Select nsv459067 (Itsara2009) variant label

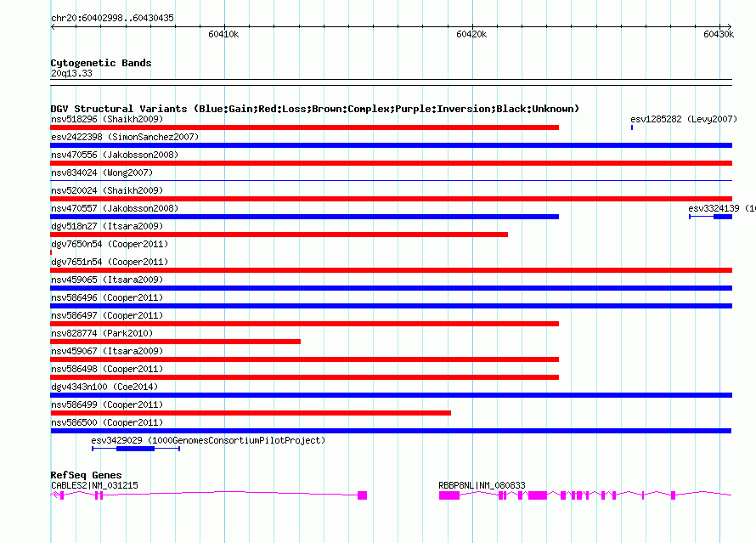pyautogui.click(x=107, y=351)
